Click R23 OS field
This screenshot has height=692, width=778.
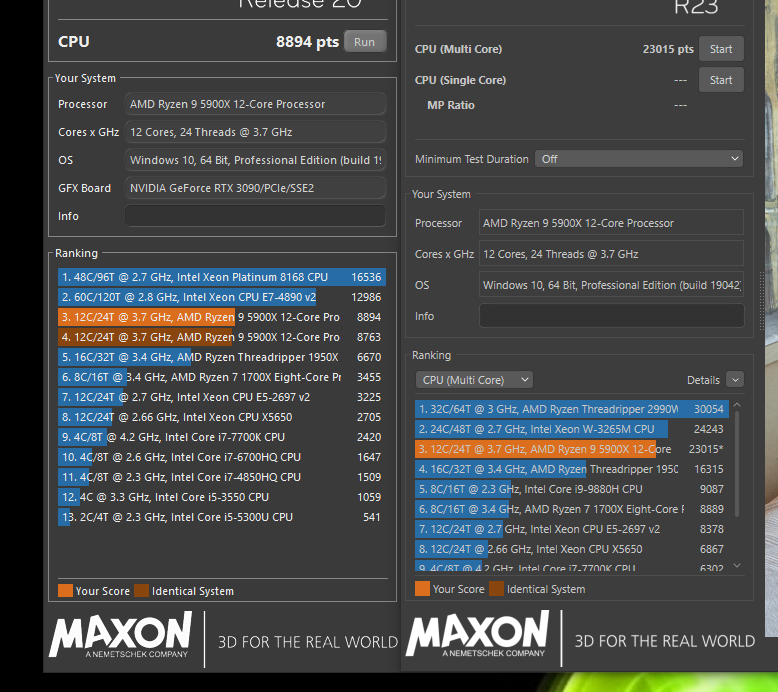coord(611,285)
